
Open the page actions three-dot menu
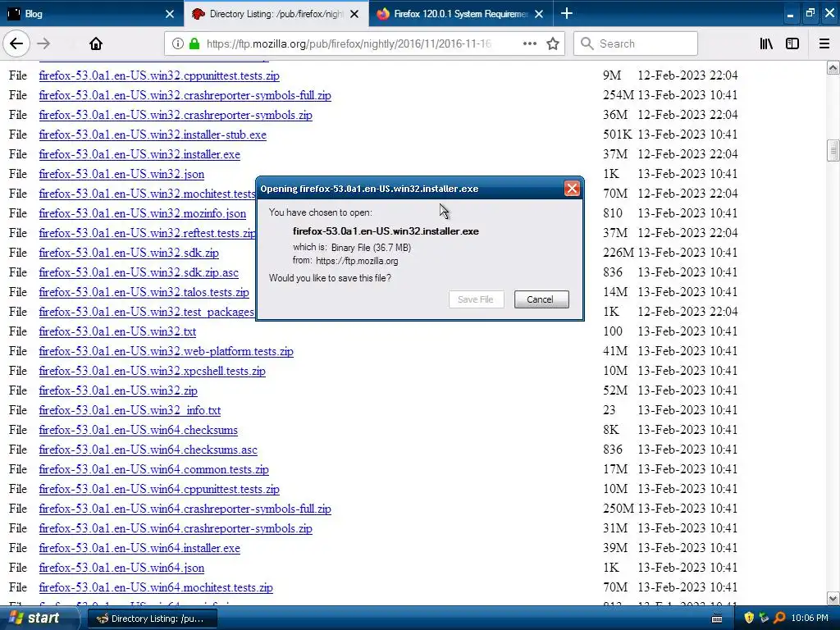[529, 43]
